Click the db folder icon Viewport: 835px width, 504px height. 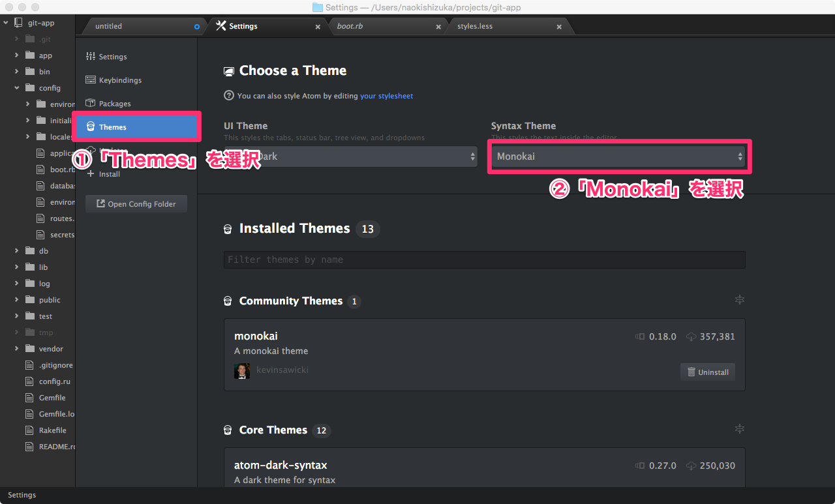click(29, 251)
